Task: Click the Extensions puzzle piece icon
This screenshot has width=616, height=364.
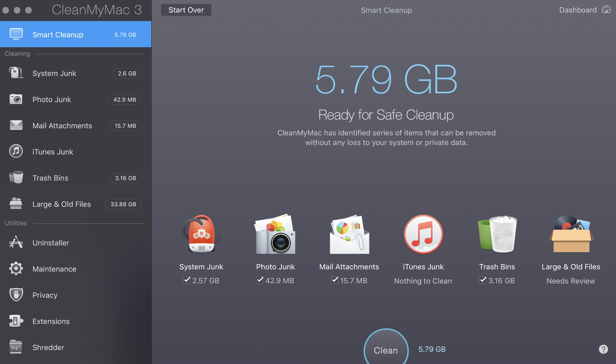Action: point(16,321)
